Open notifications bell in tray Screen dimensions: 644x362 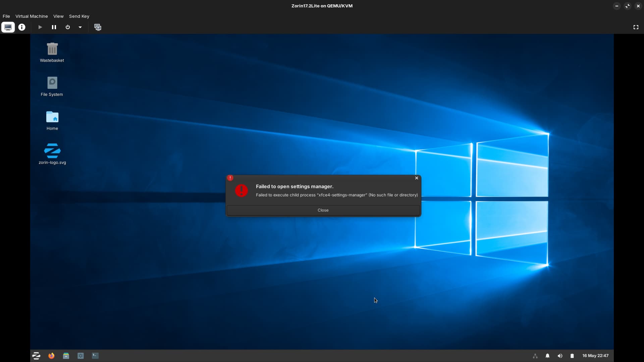(547, 356)
